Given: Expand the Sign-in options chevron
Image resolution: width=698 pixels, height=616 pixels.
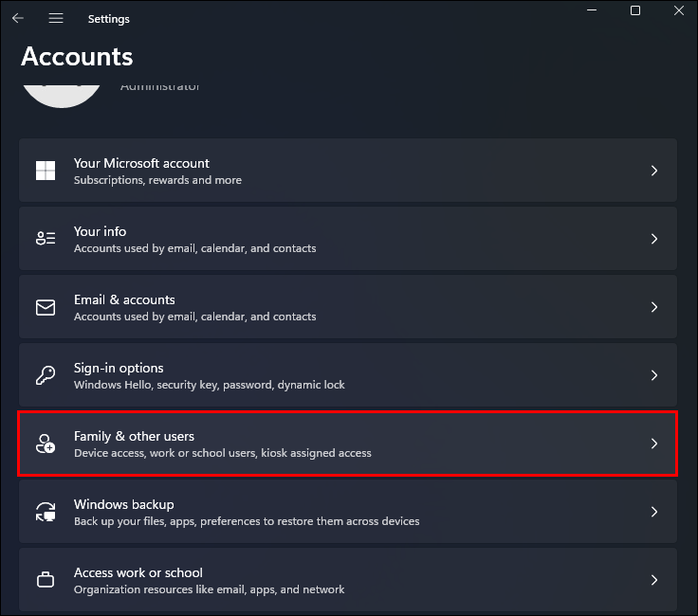Looking at the screenshot, I should (654, 375).
